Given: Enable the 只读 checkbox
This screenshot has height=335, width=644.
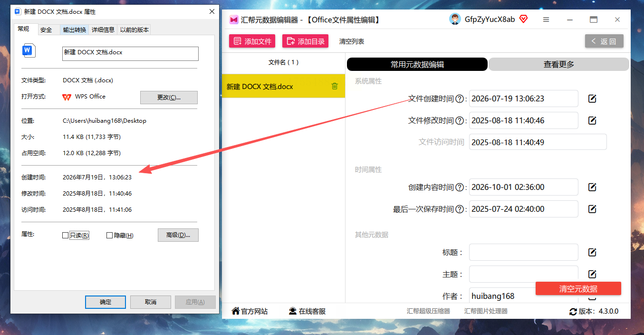Looking at the screenshot, I should point(65,235).
